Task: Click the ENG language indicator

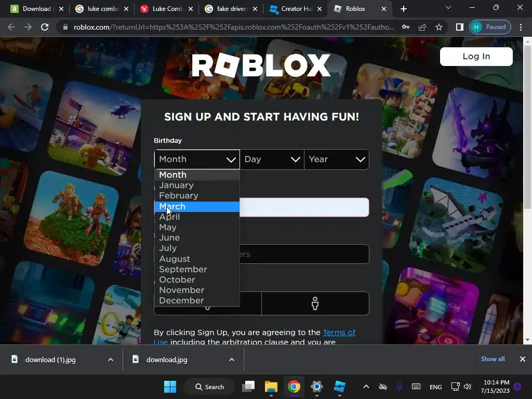Action: [x=436, y=387]
